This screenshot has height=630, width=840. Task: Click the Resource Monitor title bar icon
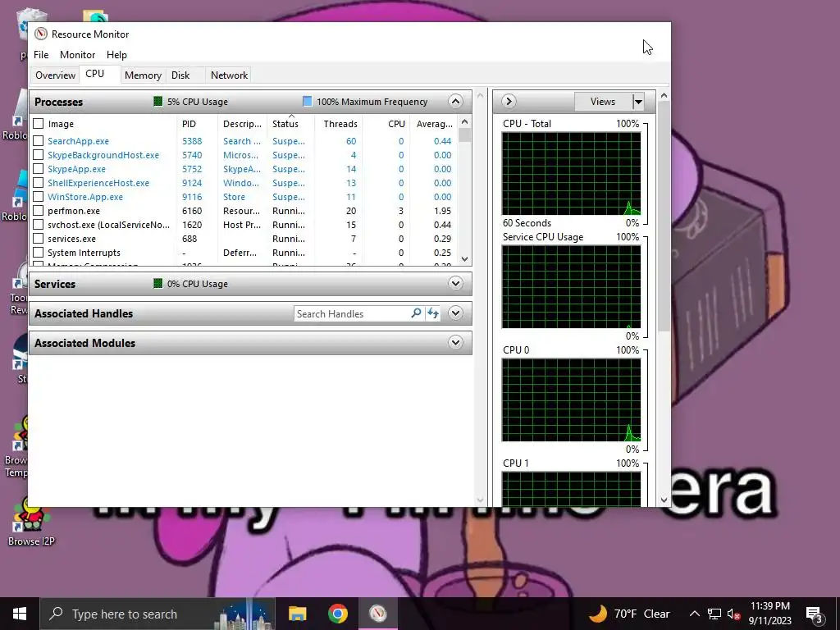point(41,34)
